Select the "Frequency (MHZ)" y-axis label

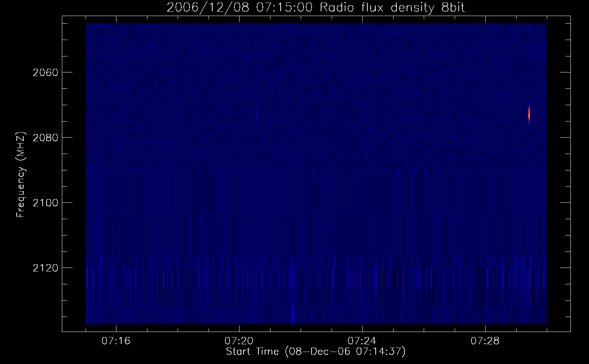[21, 175]
